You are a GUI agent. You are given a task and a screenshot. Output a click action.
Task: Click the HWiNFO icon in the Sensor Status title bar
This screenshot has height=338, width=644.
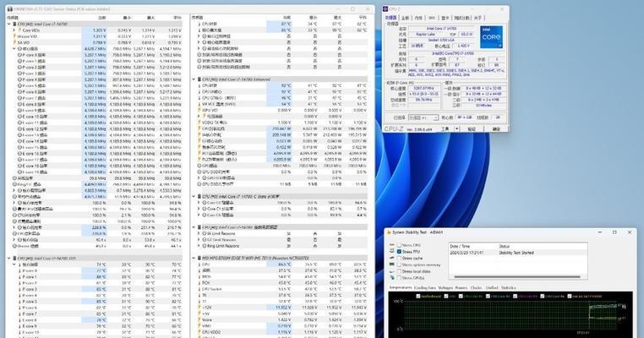pos(10,9)
